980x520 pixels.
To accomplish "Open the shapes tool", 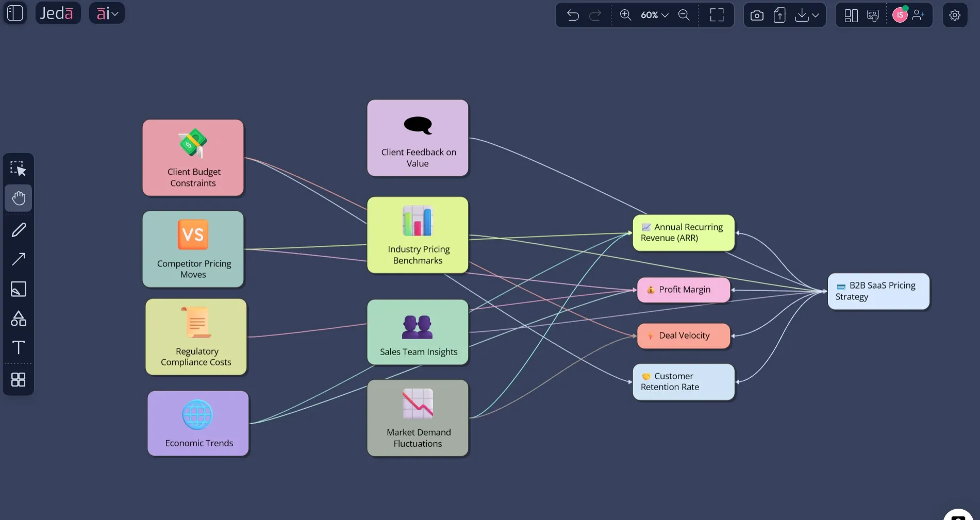I will [18, 318].
